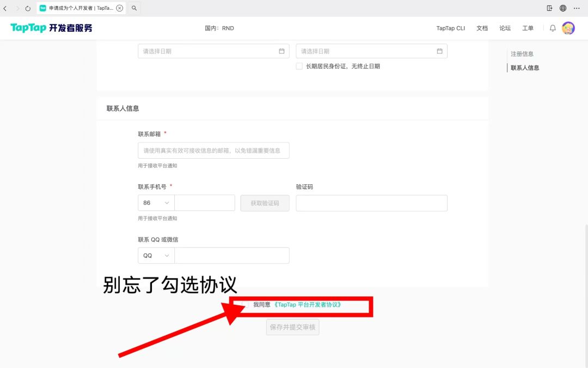Click the sidebar panel icon in the browser bar

pyautogui.click(x=549, y=8)
